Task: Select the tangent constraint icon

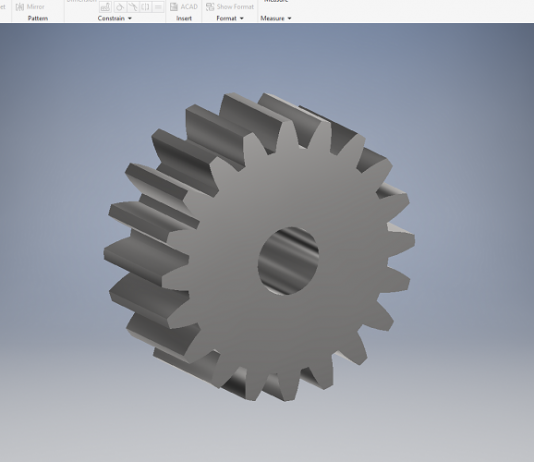Action: tap(120, 7)
